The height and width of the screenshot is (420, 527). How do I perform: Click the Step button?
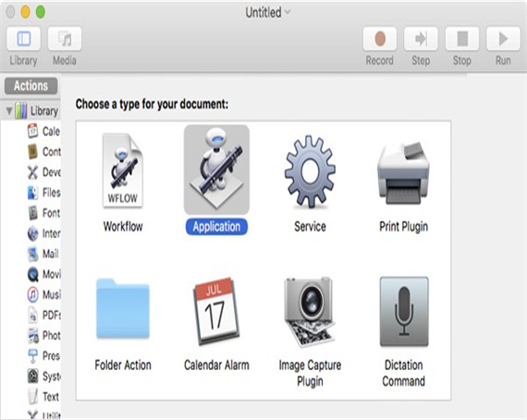click(421, 39)
